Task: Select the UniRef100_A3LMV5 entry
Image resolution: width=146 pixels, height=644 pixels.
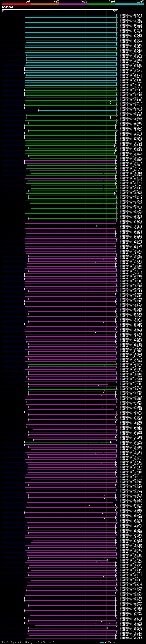Action: [131, 615]
